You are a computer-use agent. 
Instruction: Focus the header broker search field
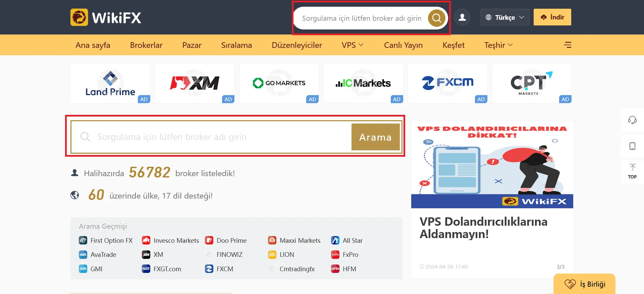point(362,18)
